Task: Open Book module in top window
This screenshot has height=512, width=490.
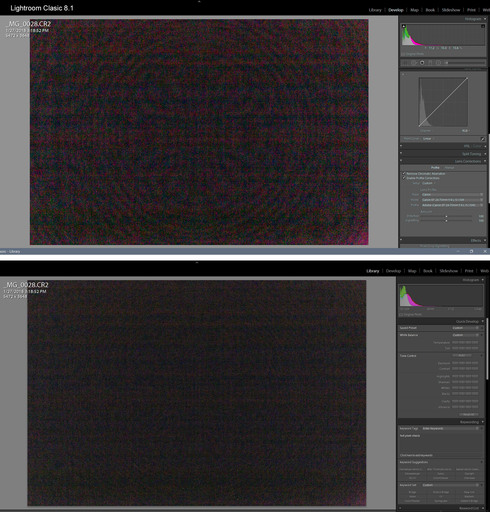Action: point(430,10)
